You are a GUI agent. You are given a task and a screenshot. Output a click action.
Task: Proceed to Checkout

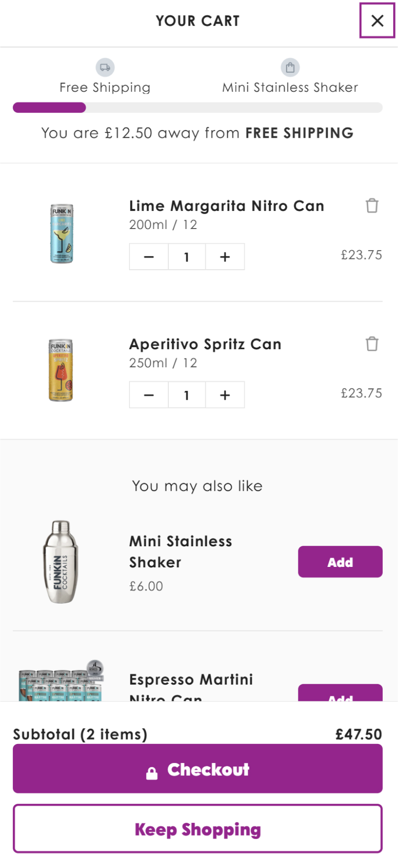(197, 769)
